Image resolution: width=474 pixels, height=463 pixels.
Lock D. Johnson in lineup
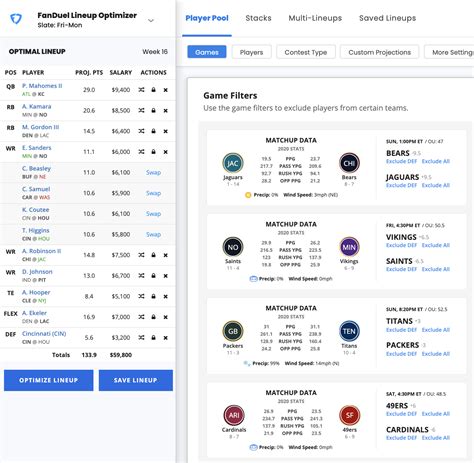point(153,276)
